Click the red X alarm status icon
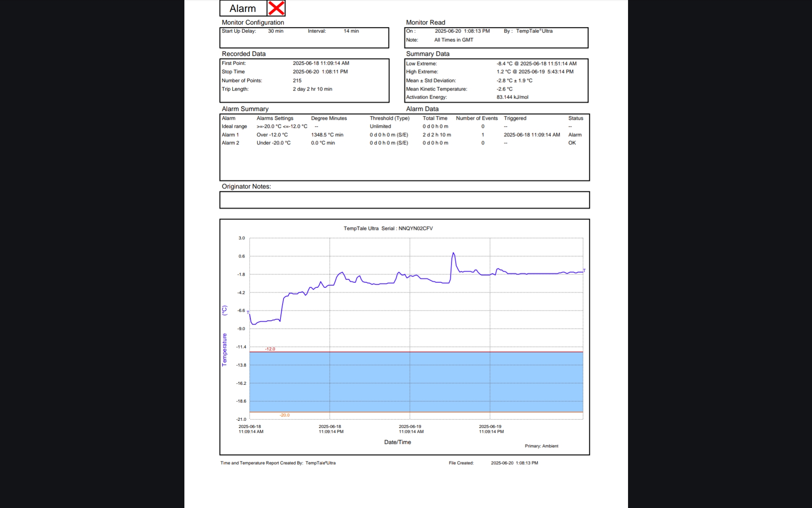The width and height of the screenshot is (812, 508). [277, 8]
